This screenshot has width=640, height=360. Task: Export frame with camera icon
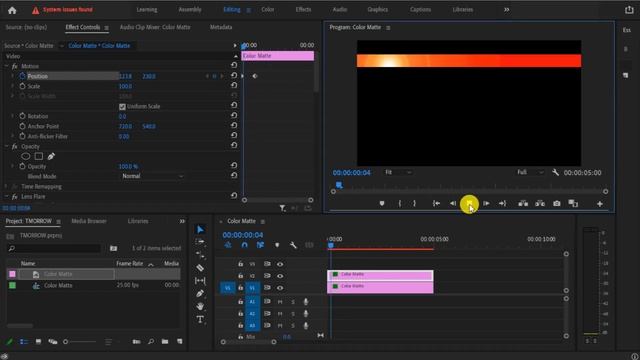pos(557,203)
